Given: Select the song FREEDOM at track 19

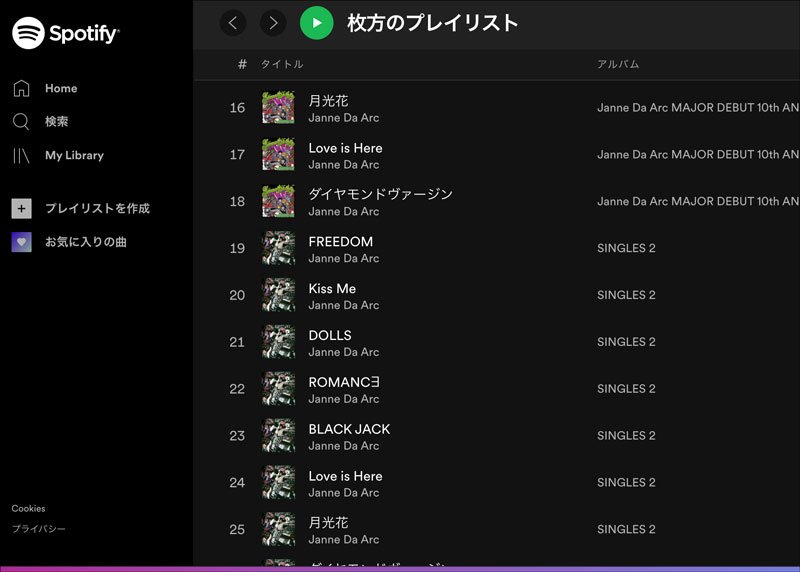Looking at the screenshot, I should tap(340, 242).
